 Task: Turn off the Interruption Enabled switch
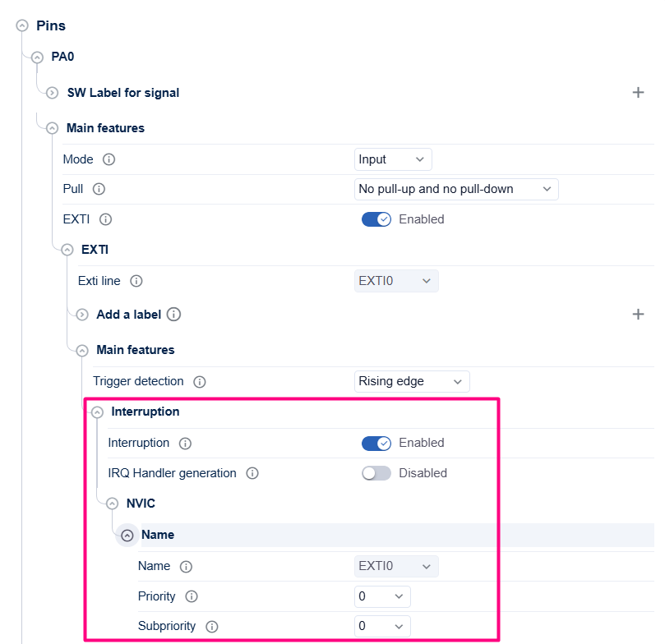376,444
